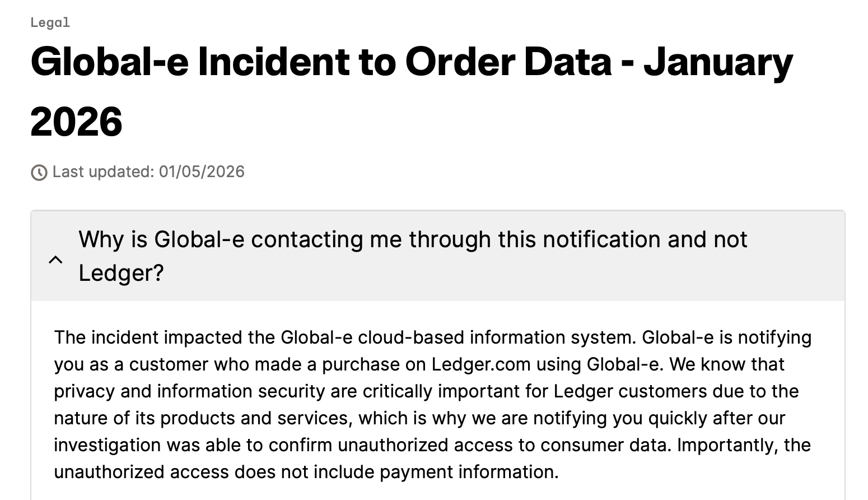This screenshot has height=500, width=868.
Task: Click the clock icon beside the update date
Action: (38, 172)
